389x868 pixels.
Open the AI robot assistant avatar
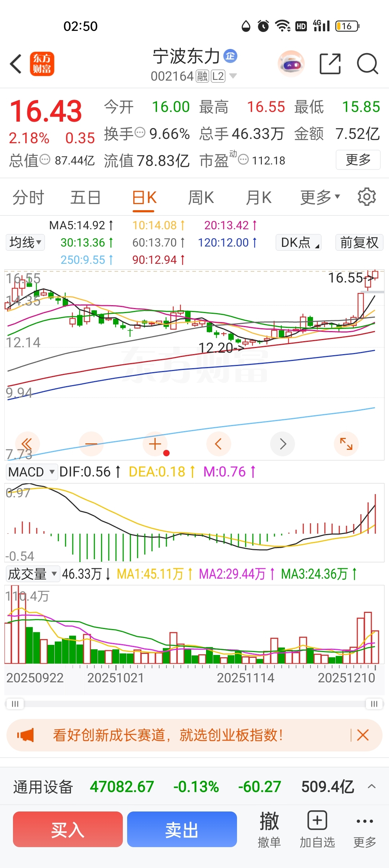[291, 64]
